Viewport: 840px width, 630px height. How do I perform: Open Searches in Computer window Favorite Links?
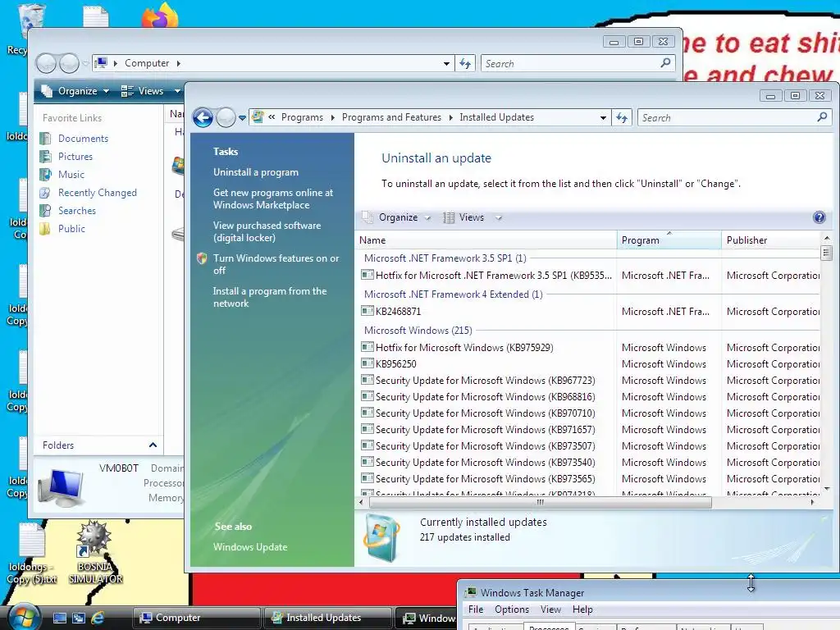pyautogui.click(x=76, y=211)
